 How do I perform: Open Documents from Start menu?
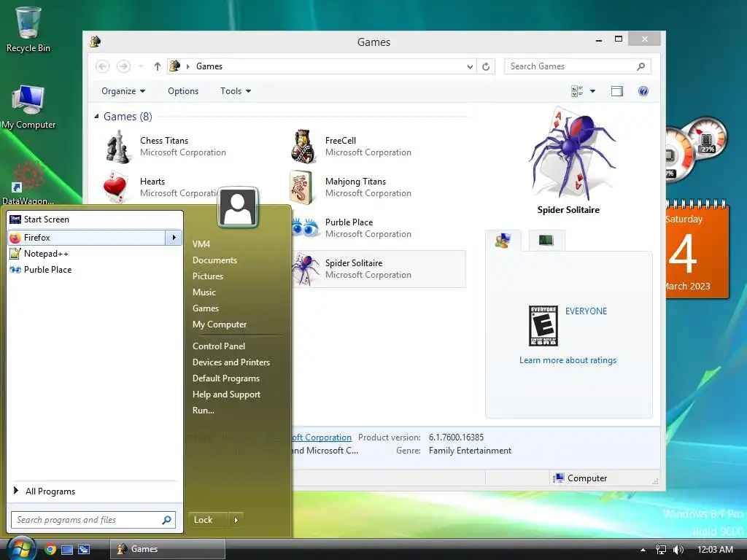pos(214,260)
